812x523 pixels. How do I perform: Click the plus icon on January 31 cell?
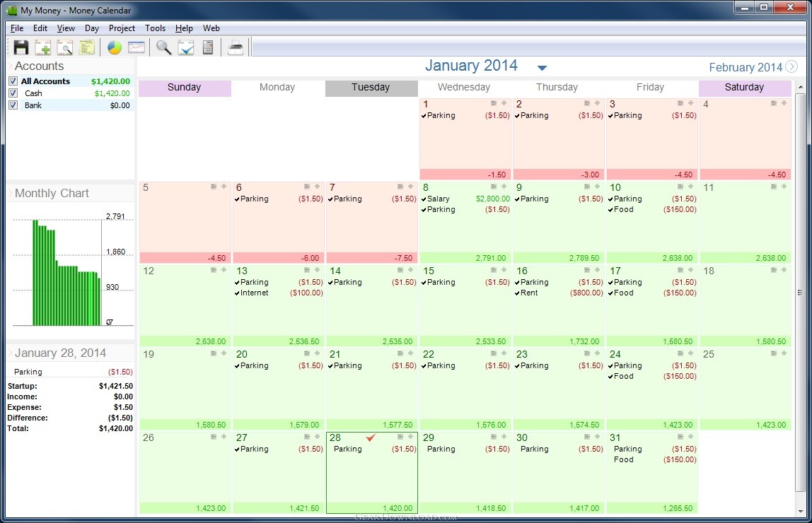(x=690, y=437)
